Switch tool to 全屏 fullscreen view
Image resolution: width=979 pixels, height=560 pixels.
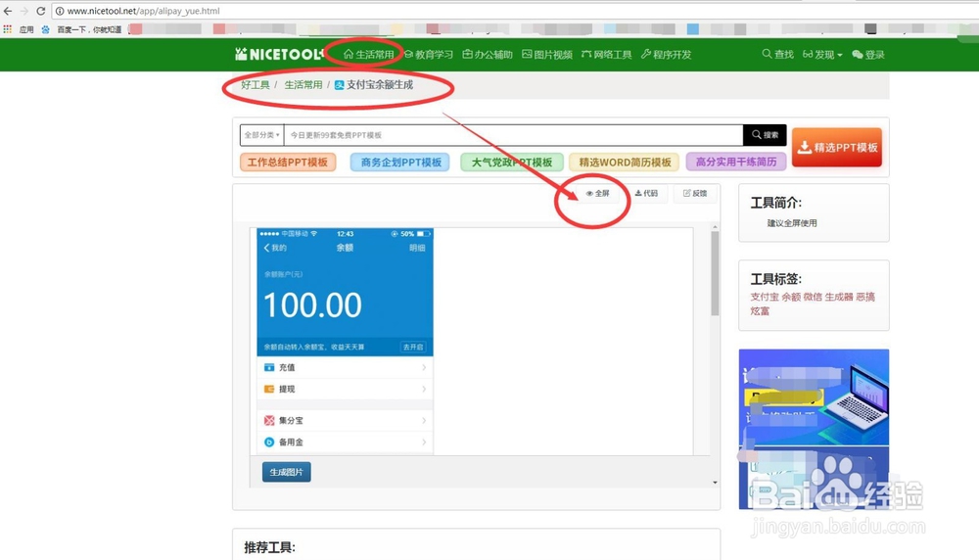(597, 194)
